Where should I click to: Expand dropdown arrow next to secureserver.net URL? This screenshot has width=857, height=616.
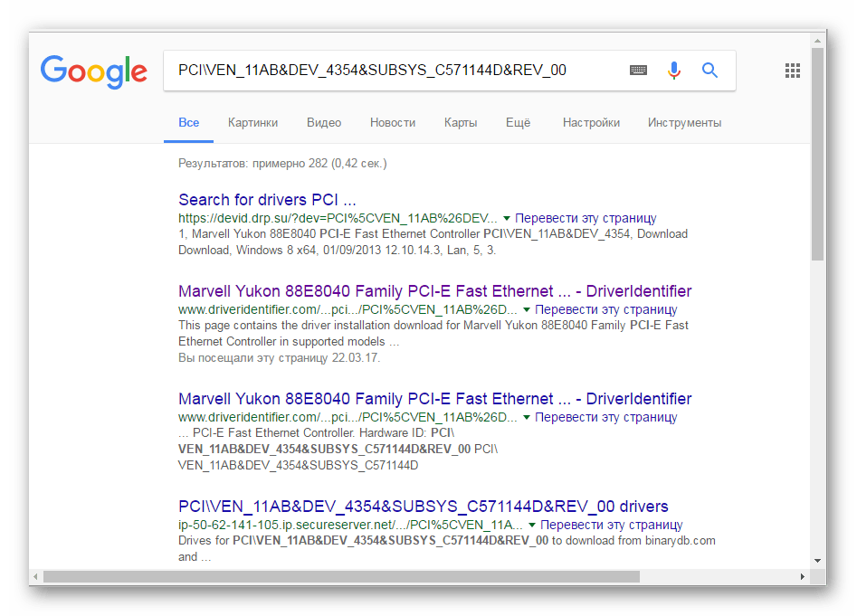coord(533,525)
